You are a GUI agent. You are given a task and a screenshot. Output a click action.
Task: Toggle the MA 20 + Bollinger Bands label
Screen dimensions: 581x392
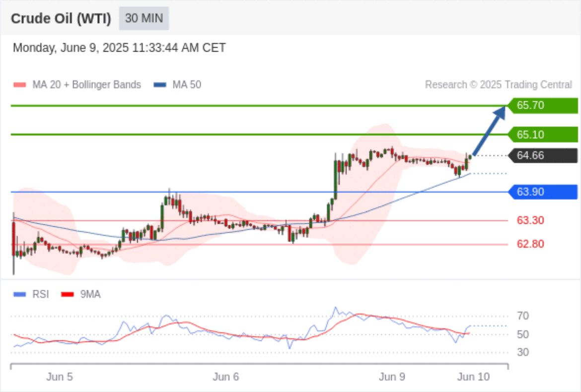click(x=86, y=85)
